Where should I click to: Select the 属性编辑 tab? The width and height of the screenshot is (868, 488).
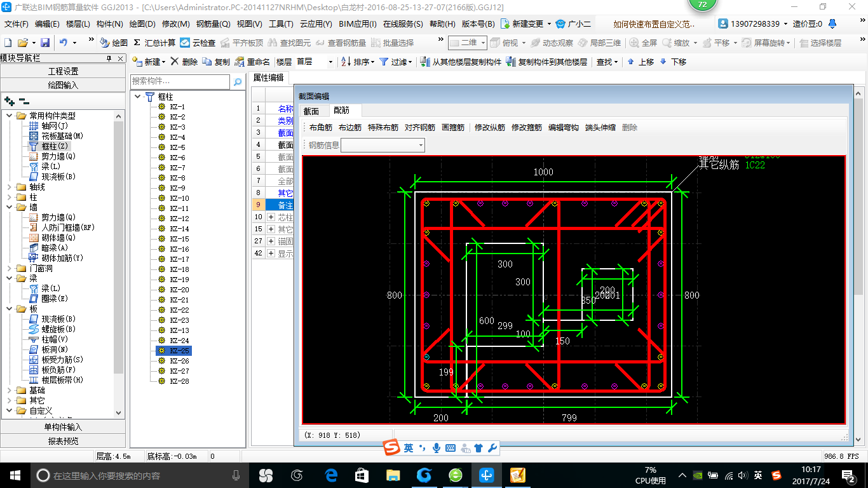click(269, 78)
